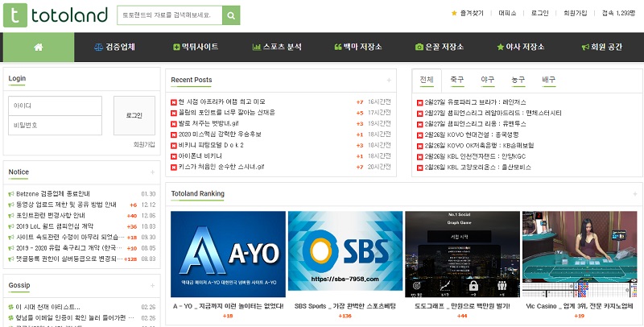Open notice 포인트관련 변경사항 안내
This screenshot has width=644, height=327.
click(x=51, y=216)
